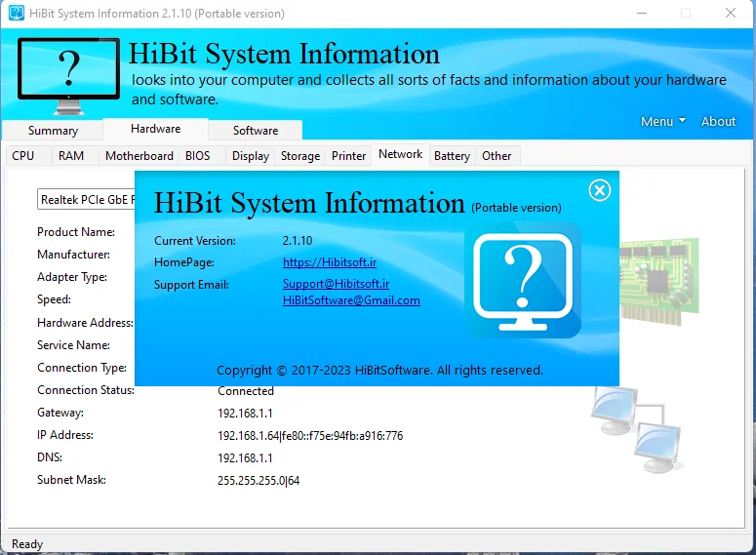Image resolution: width=756 pixels, height=555 pixels.
Task: Click the DNS value 192.168.1.1
Action: (x=245, y=458)
